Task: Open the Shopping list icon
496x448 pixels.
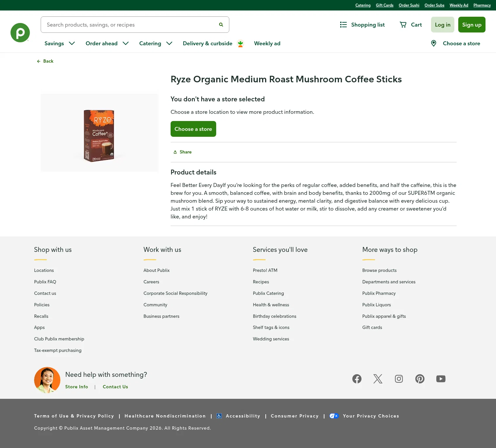Action: click(343, 25)
